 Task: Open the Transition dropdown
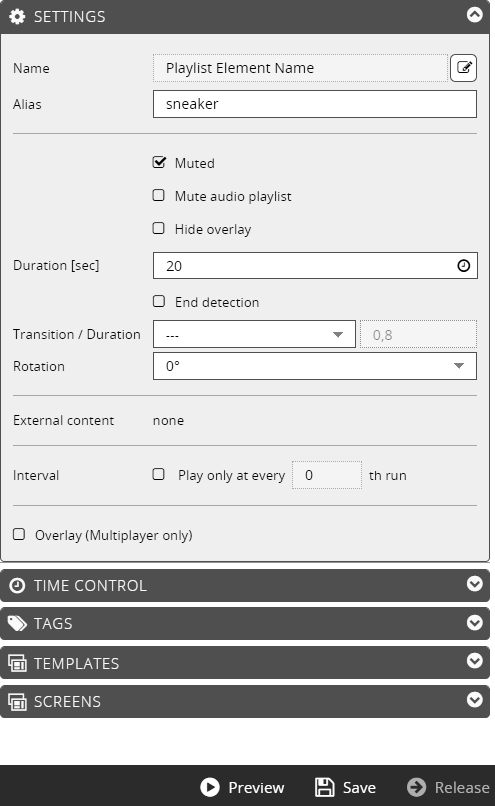pos(254,334)
